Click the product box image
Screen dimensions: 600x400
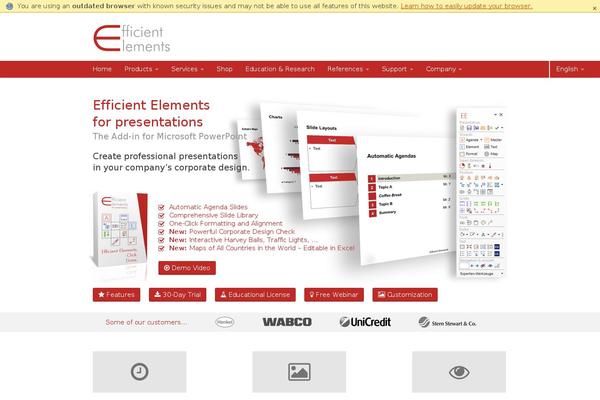point(120,230)
